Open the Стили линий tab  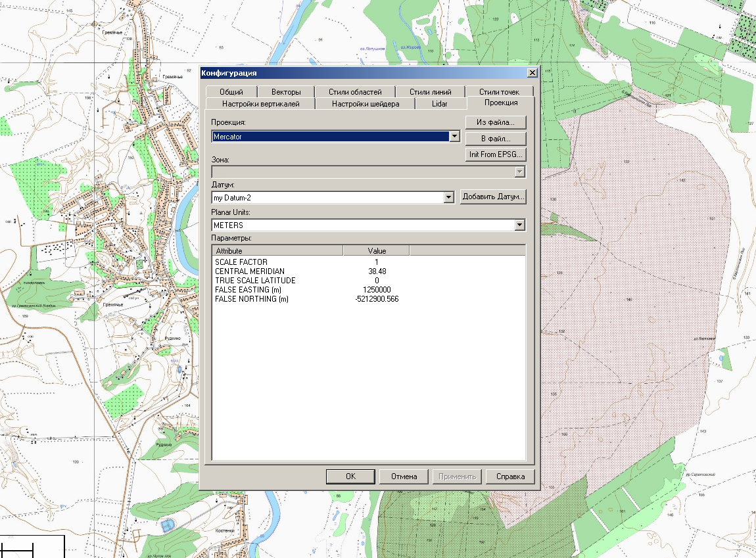tap(432, 92)
